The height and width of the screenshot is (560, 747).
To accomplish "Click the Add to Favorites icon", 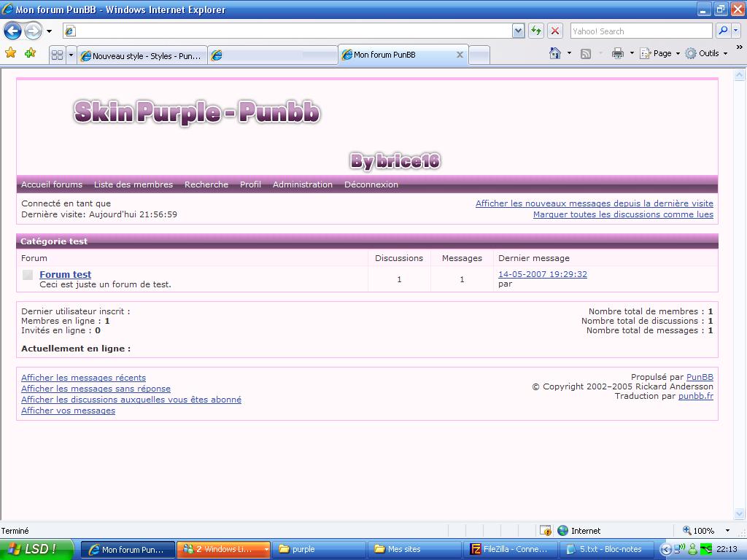I will point(31,53).
